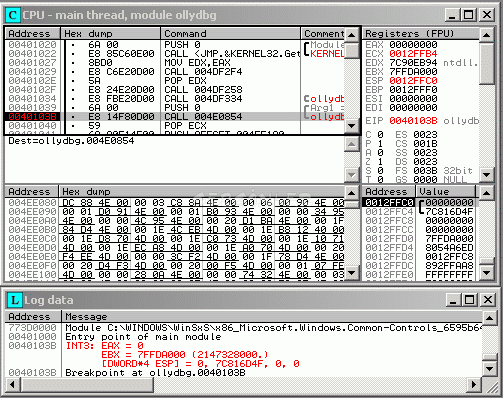
Task: Select the CALL 004E0854 instruction line
Action: (203, 117)
